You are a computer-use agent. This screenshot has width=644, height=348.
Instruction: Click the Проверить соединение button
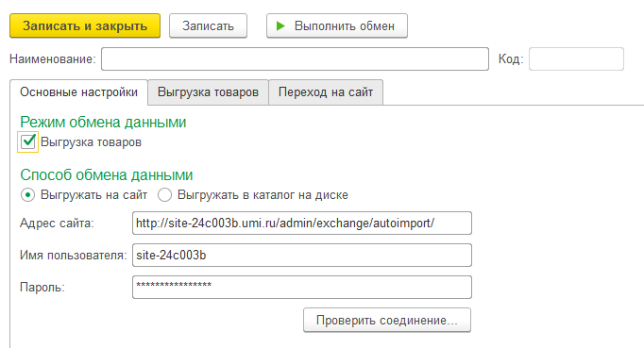tap(387, 320)
